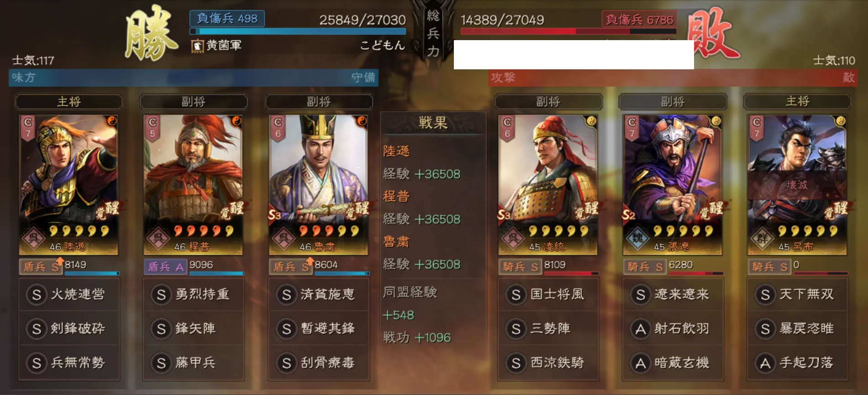Tap the S3 rank badge on 魯粛's card
Image resolution: width=868 pixels, height=395 pixels.
tap(274, 215)
